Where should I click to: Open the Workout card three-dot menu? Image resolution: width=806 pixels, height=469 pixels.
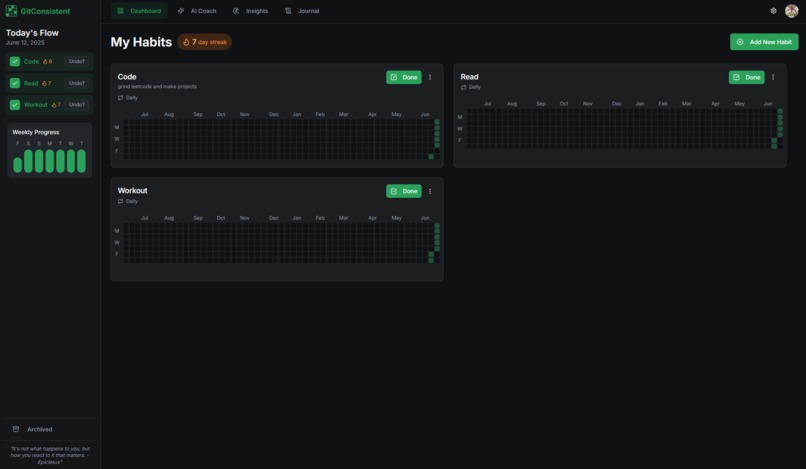(x=430, y=191)
